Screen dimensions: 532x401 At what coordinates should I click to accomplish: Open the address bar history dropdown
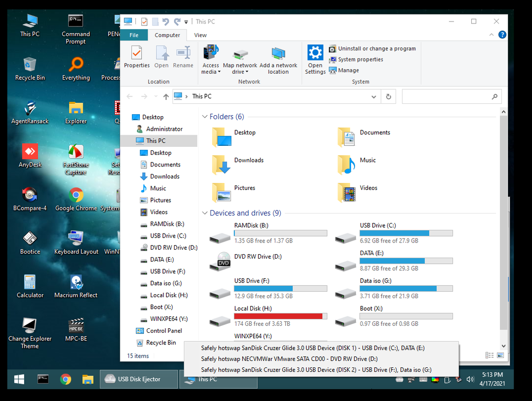point(374,97)
